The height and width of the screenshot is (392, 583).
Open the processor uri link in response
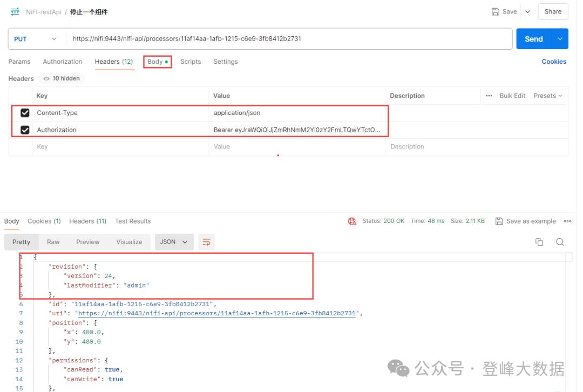click(217, 313)
